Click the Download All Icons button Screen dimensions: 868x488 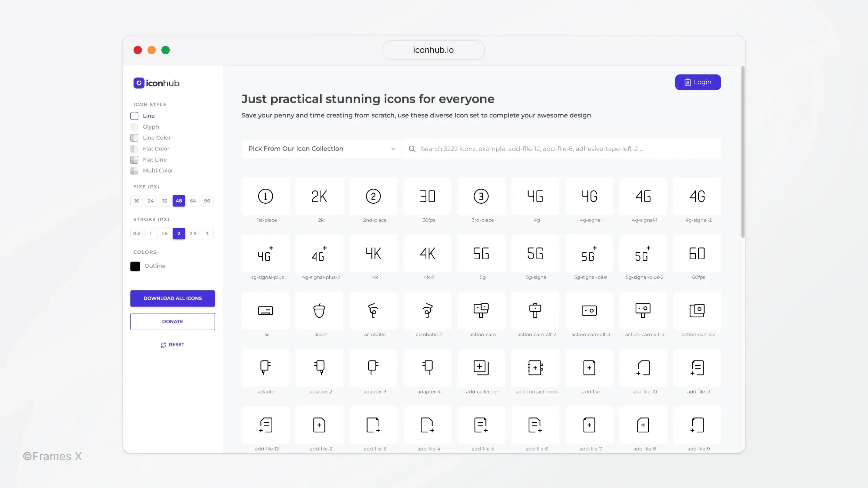(x=172, y=298)
